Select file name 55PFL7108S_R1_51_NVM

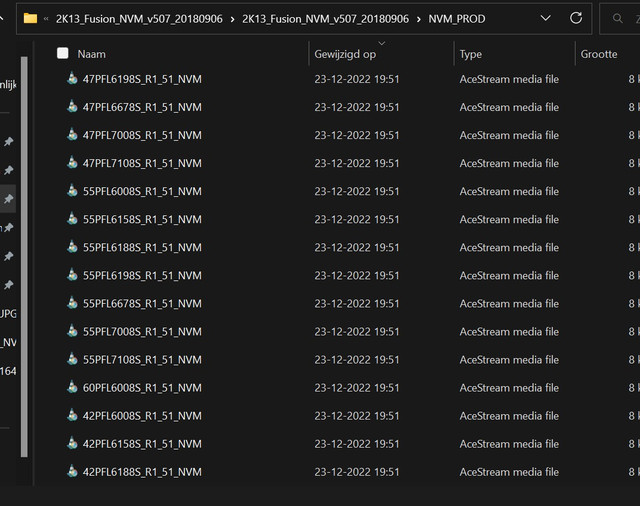coord(142,360)
